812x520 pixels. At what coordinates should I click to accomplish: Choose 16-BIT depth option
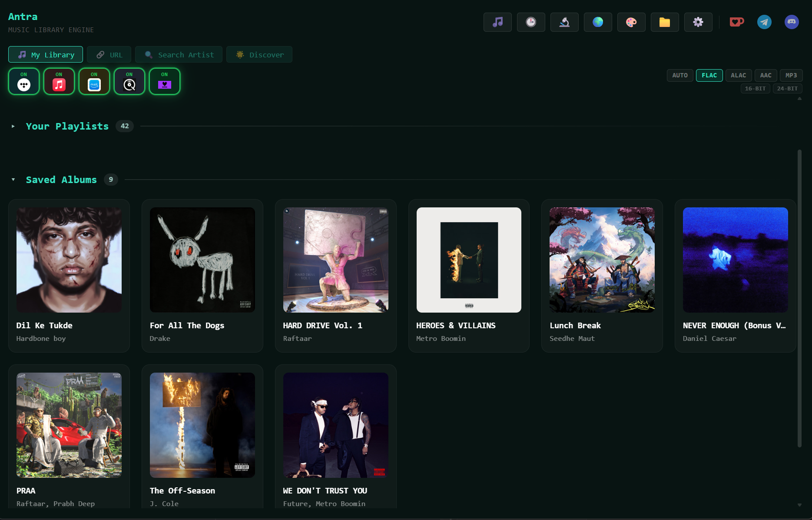pos(756,89)
